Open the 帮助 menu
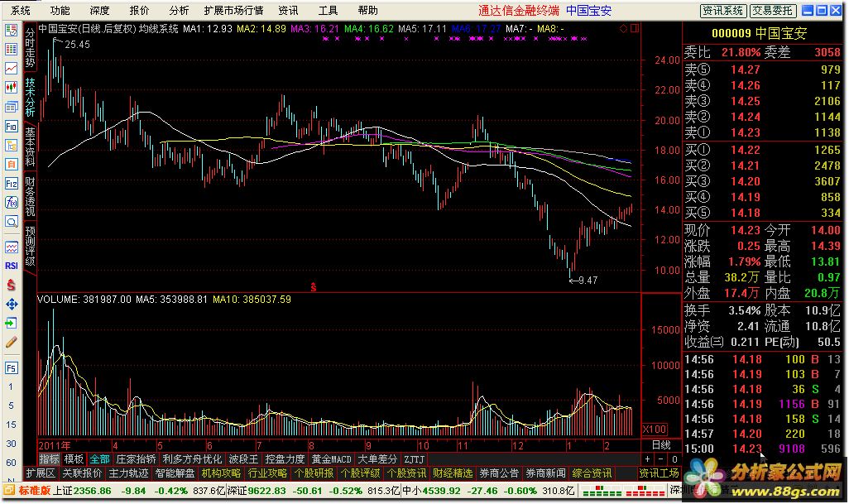The width and height of the screenshot is (849, 504). (x=367, y=10)
